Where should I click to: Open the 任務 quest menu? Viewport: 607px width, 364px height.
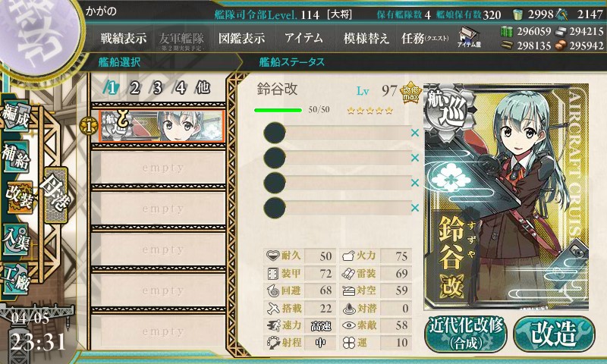coord(425,38)
